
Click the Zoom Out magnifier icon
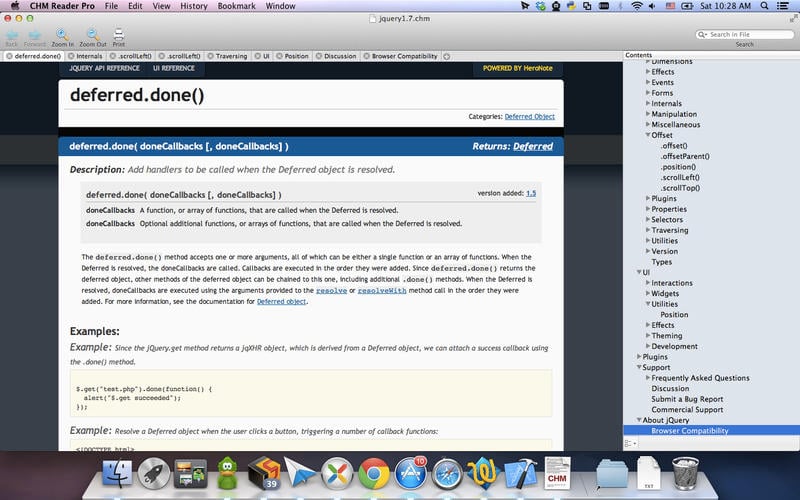tap(93, 35)
